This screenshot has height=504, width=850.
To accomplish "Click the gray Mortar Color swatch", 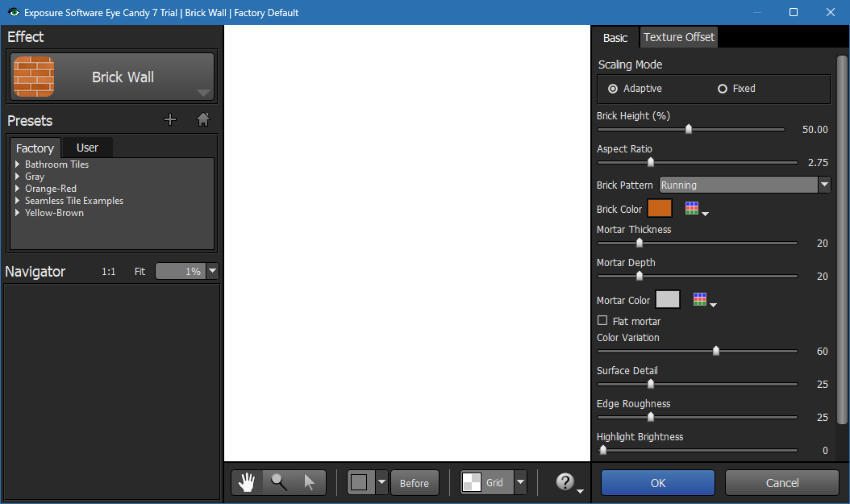I will 668,299.
